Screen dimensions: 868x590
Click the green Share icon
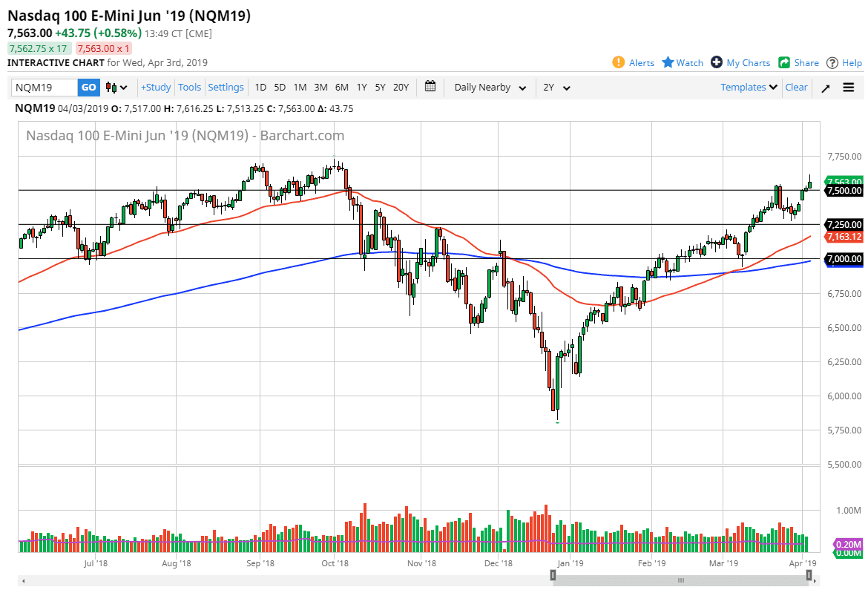click(783, 62)
